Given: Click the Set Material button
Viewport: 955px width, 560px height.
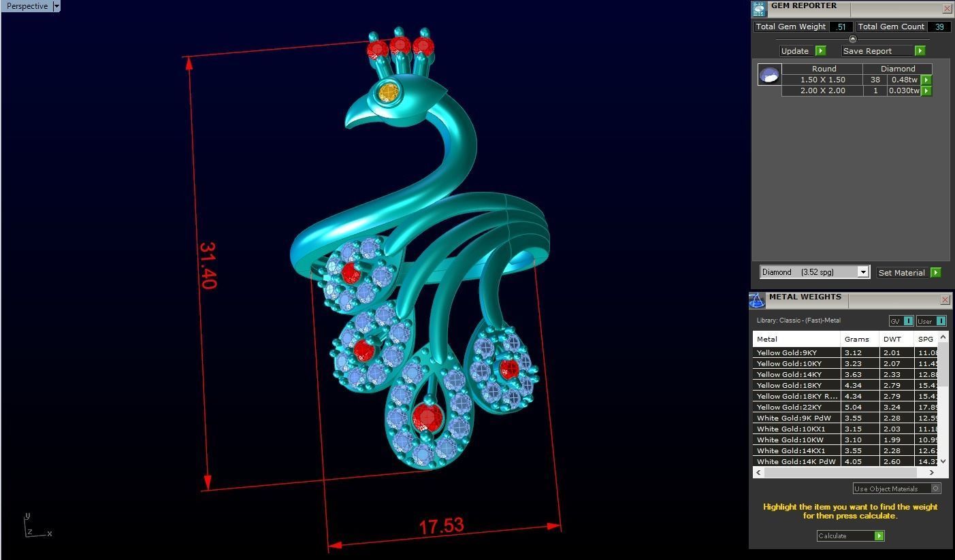Looking at the screenshot, I should 902,272.
